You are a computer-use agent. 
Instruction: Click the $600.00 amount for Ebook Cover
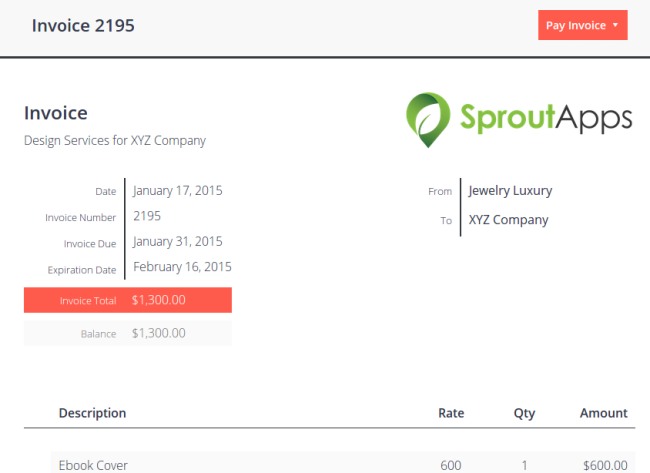click(605, 465)
